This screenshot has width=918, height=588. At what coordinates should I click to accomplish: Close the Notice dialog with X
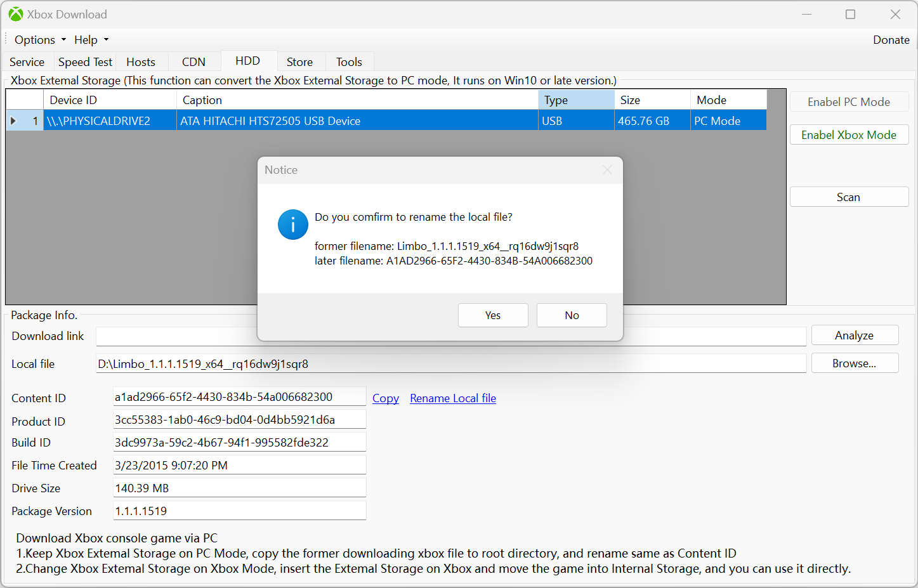(x=607, y=170)
